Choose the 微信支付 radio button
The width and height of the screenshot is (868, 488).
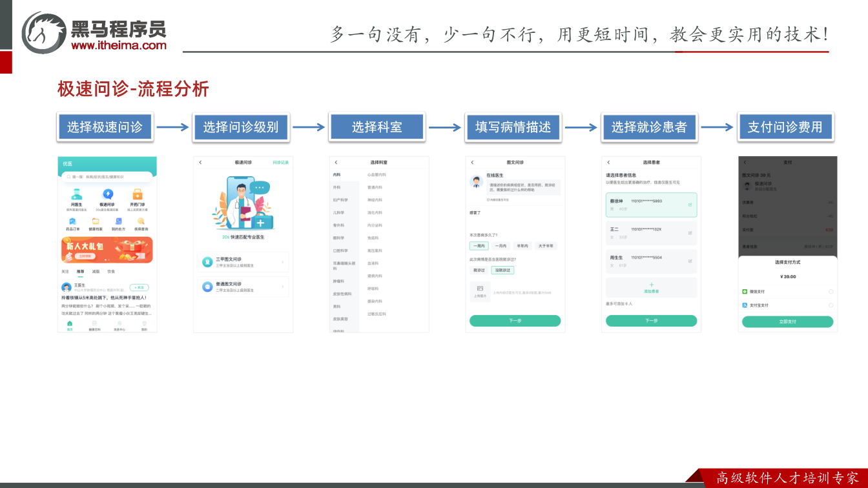coord(831,292)
